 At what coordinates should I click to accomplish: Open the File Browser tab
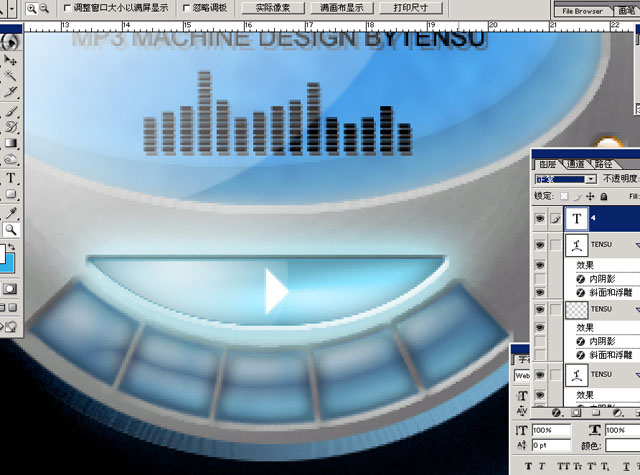point(582,11)
